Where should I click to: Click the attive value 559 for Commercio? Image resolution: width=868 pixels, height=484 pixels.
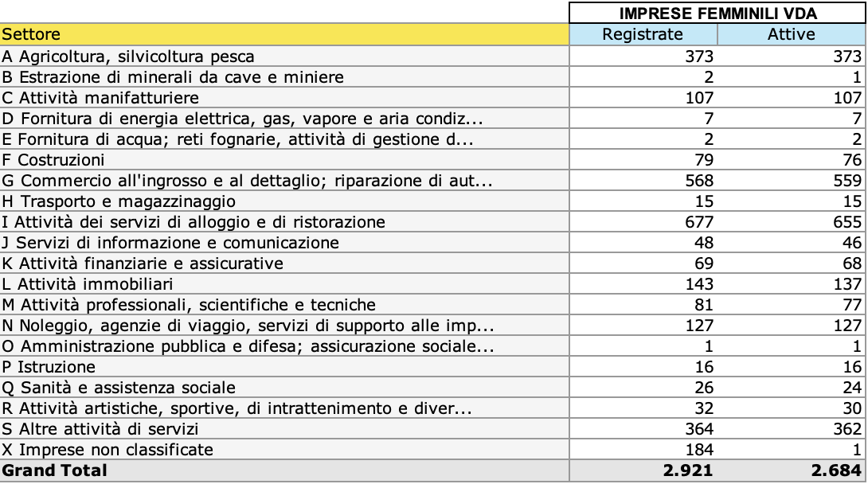846,181
